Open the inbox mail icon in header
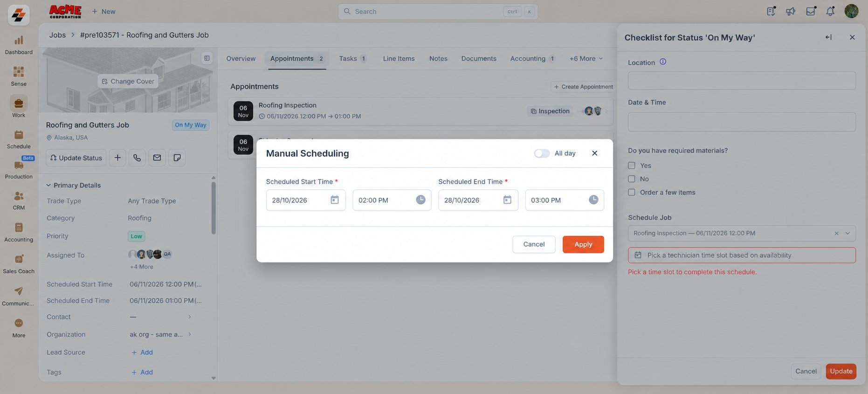This screenshot has width=868, height=394. tap(811, 11)
